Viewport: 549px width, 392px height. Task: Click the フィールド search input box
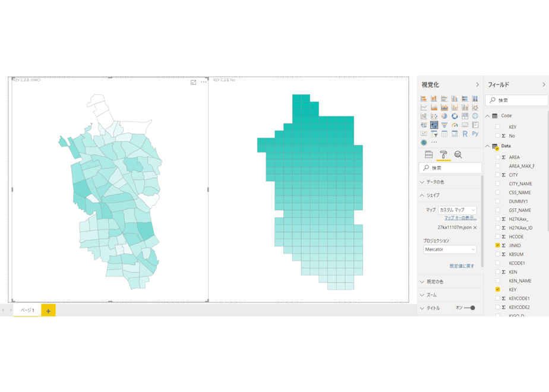517,100
